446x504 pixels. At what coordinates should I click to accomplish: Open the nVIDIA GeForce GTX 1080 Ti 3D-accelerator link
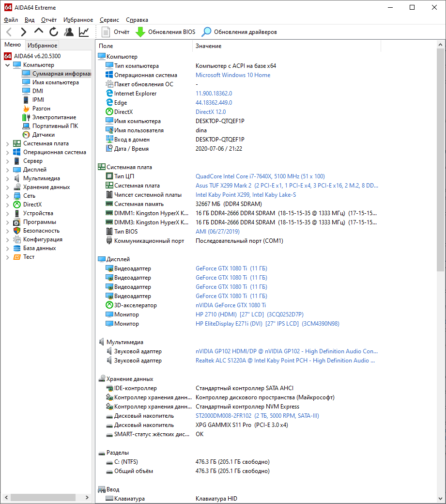(231, 305)
